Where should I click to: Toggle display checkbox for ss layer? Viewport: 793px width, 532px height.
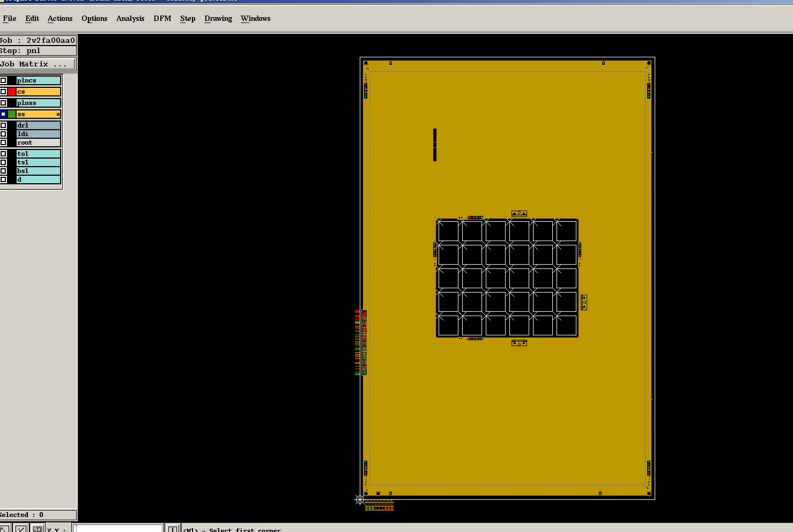pyautogui.click(x=3, y=114)
